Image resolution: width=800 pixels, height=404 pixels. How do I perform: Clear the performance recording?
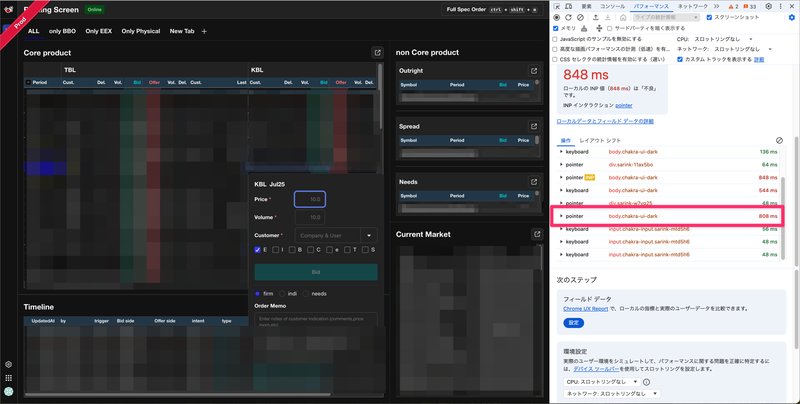click(580, 18)
